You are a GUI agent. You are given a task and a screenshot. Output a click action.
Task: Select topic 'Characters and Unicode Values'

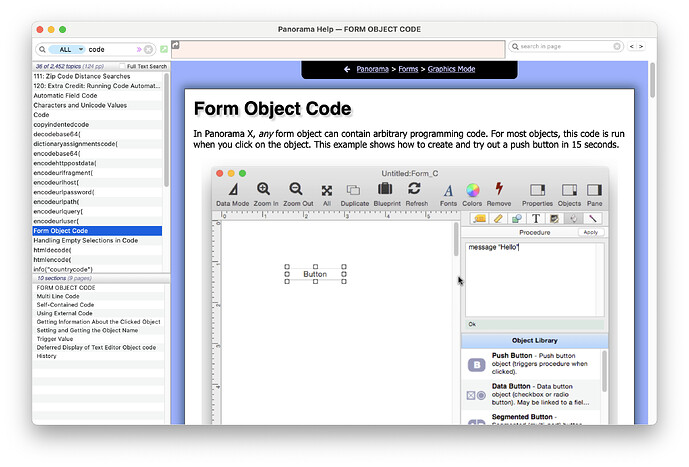pyautogui.click(x=98, y=105)
